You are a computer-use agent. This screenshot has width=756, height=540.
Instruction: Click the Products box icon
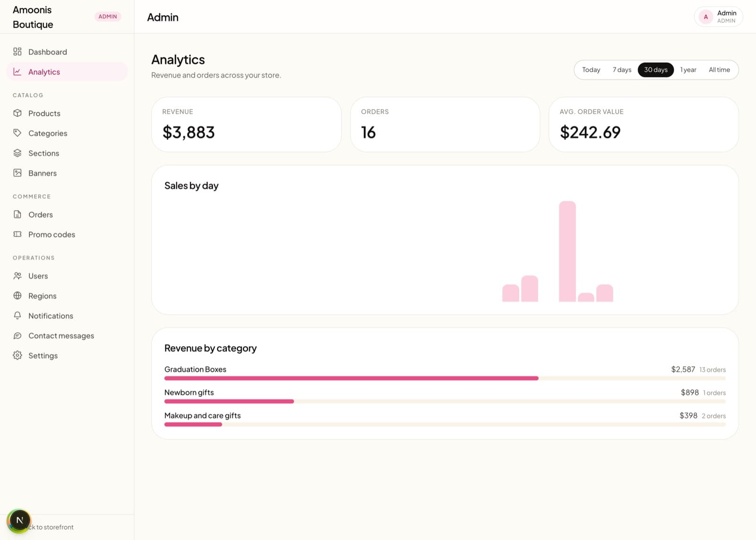click(x=17, y=113)
